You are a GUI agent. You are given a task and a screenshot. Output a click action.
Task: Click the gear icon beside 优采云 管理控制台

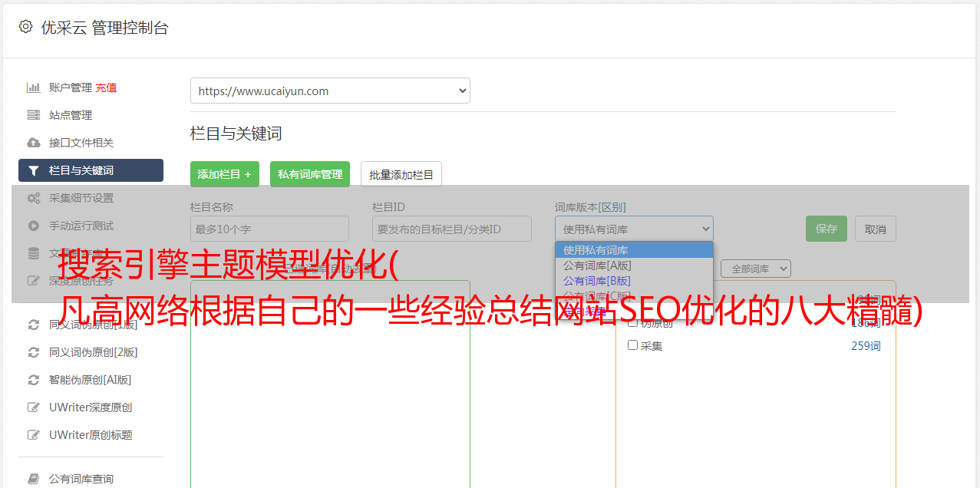(x=25, y=27)
